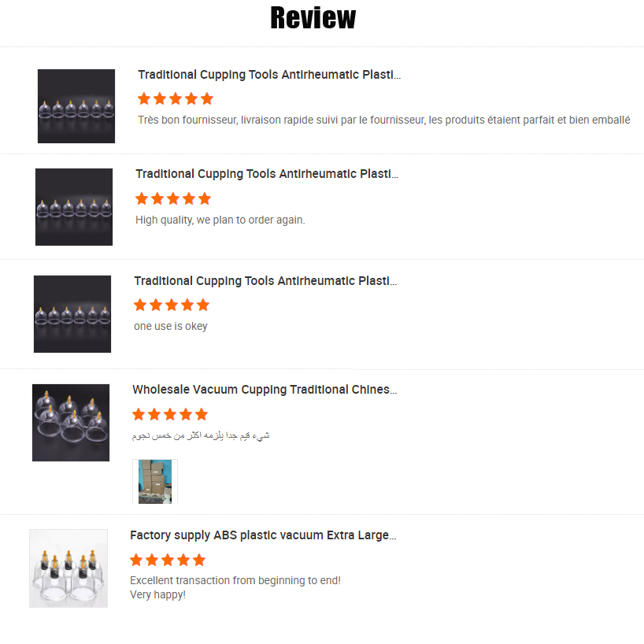The height and width of the screenshot is (644, 644).
Task: Select the French review text
Action: [x=383, y=120]
